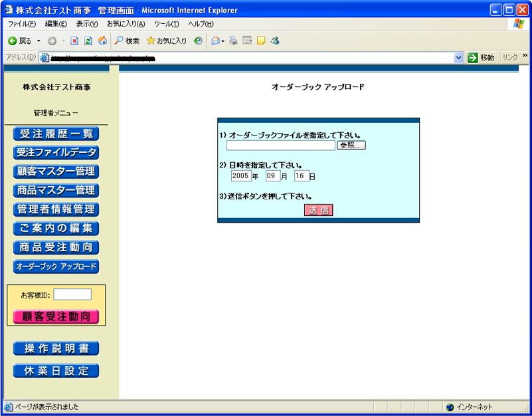Click the Refresh page icon
The image size is (532, 416).
[x=88, y=41]
